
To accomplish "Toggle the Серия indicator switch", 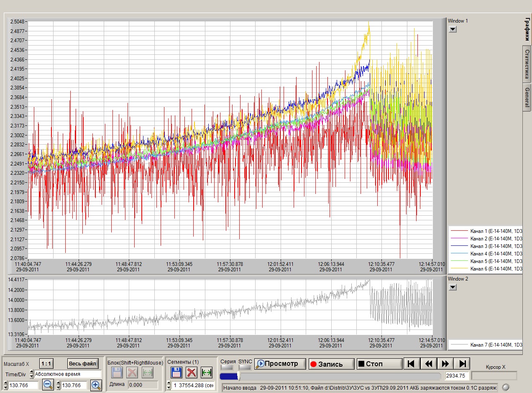I will [x=226, y=367].
